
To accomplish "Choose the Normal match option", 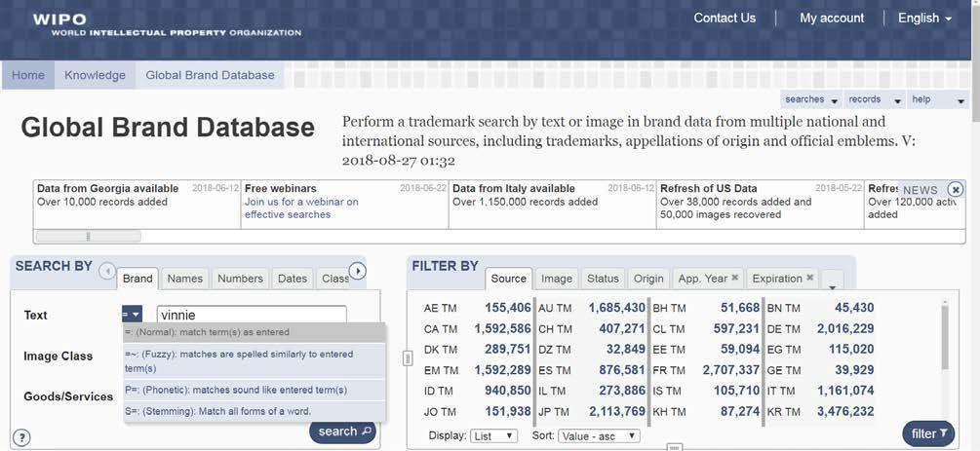I will coord(255,332).
